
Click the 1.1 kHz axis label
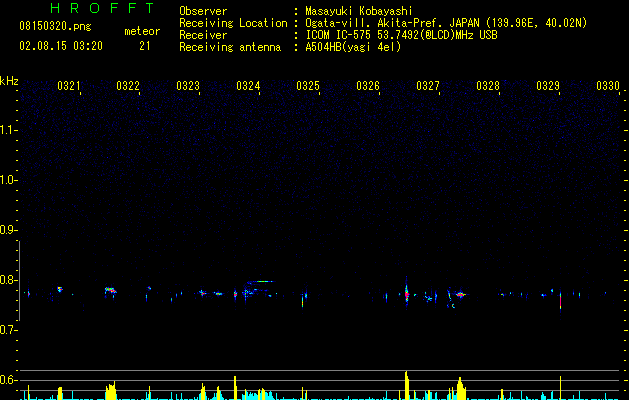click(x=7, y=130)
